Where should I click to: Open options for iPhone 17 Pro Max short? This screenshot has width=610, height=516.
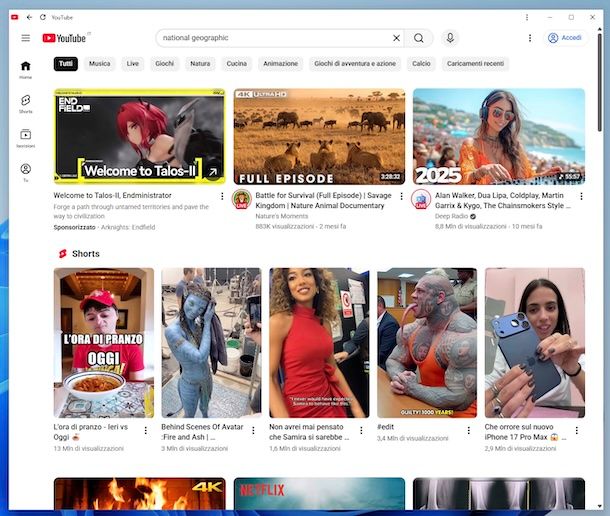click(577, 430)
